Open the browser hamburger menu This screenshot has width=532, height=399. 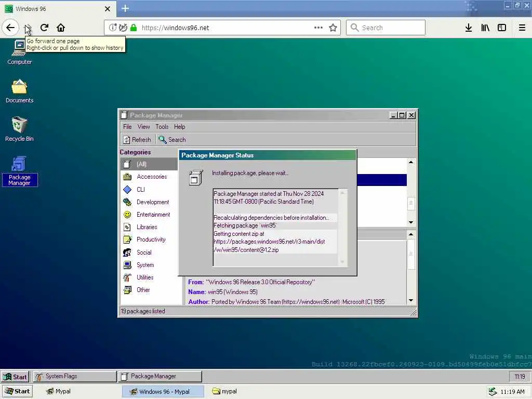(522, 28)
